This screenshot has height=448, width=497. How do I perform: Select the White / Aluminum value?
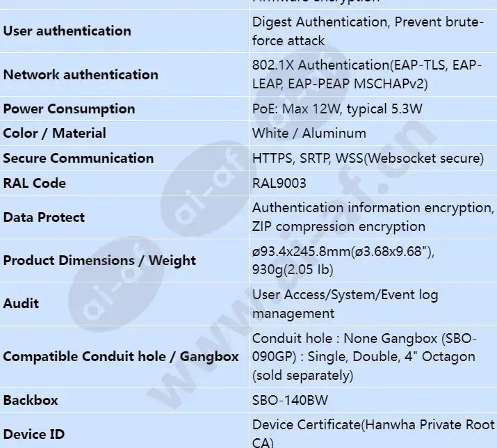pos(309,134)
